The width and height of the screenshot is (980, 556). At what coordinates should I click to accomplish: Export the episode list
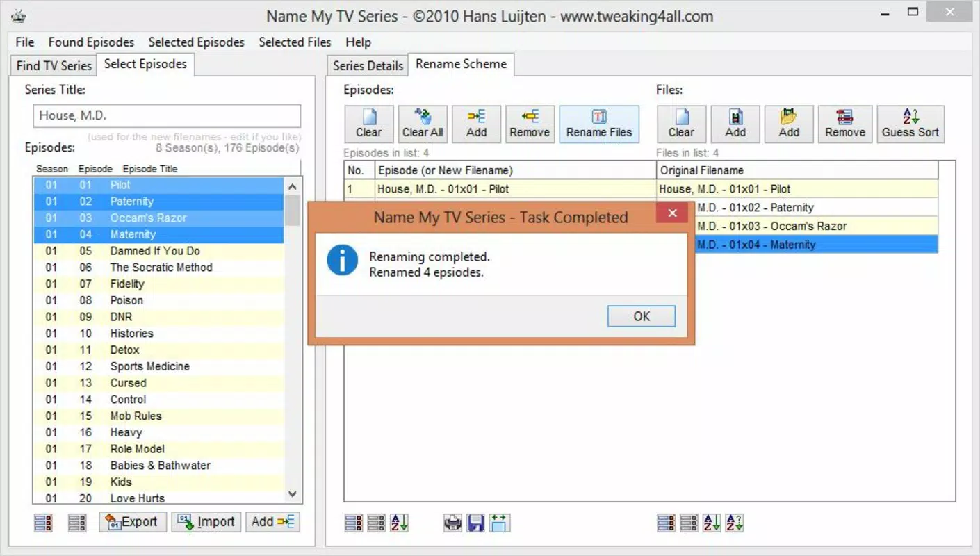coord(133,522)
